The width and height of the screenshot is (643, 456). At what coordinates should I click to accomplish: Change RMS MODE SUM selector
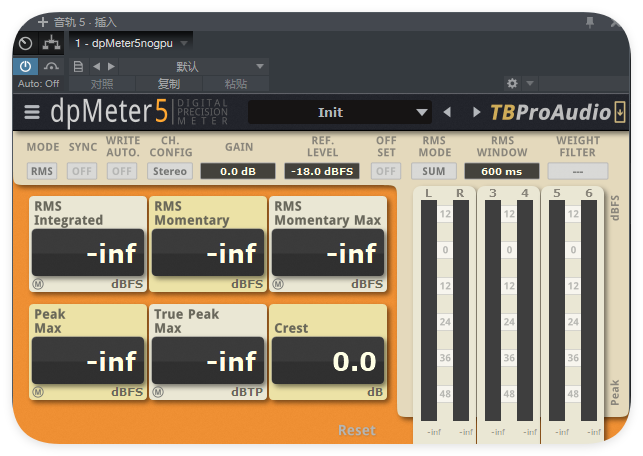[434, 171]
